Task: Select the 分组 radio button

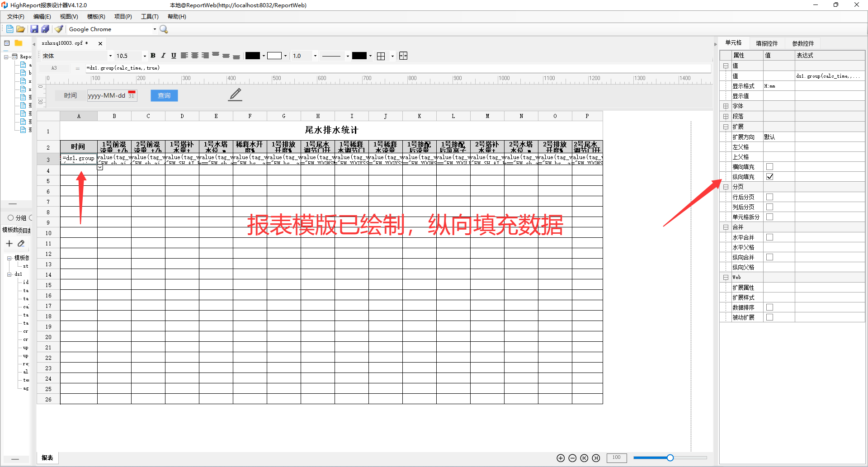Action: coord(10,218)
